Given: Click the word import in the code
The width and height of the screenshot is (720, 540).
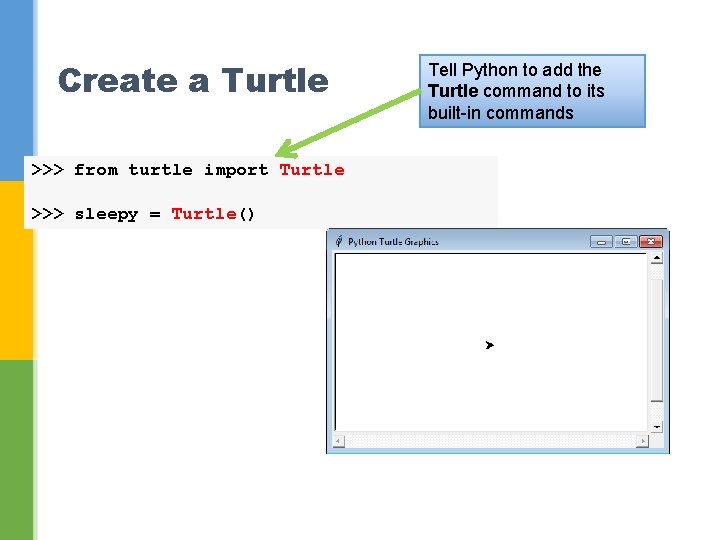Looking at the screenshot, I should pyautogui.click(x=236, y=170).
